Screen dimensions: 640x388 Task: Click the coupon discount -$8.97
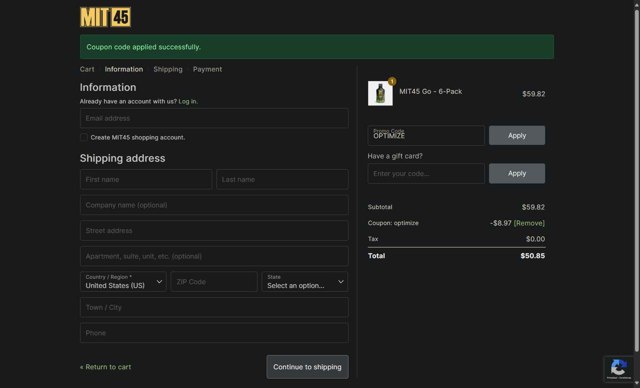pyautogui.click(x=500, y=223)
